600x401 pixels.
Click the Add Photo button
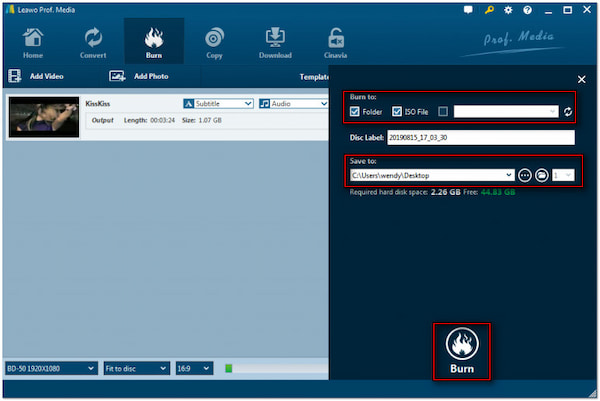click(x=139, y=76)
